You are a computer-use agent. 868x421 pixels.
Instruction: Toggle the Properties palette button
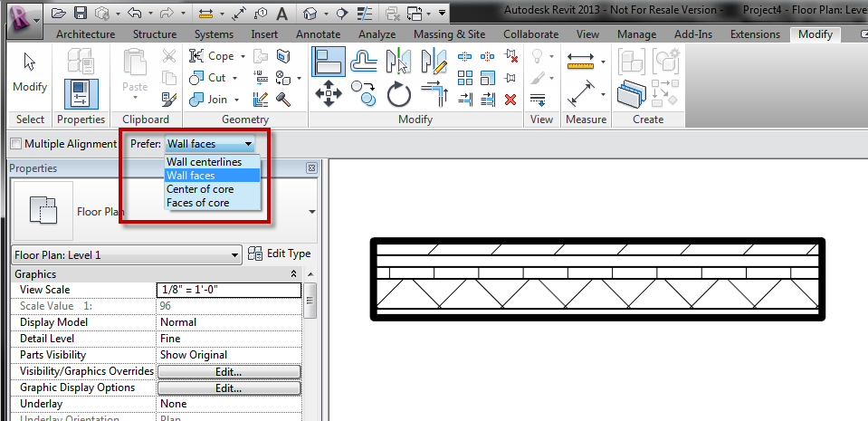point(81,93)
